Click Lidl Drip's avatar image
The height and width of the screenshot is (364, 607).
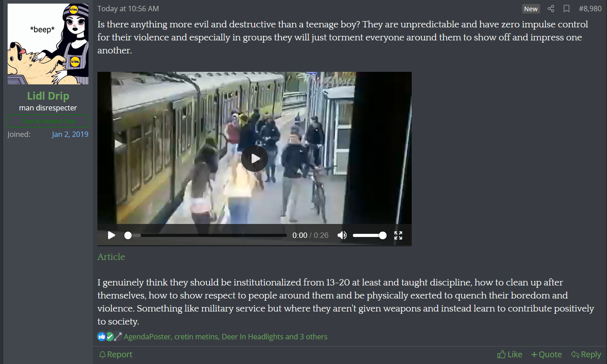(x=48, y=44)
